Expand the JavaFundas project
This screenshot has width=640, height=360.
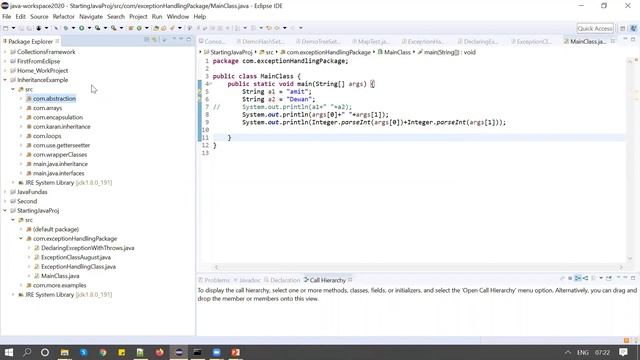(x=5, y=192)
